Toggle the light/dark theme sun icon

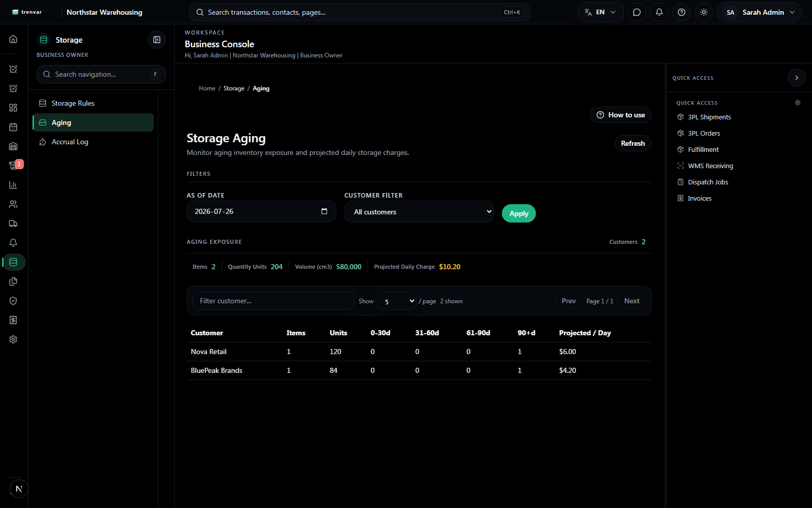click(704, 12)
